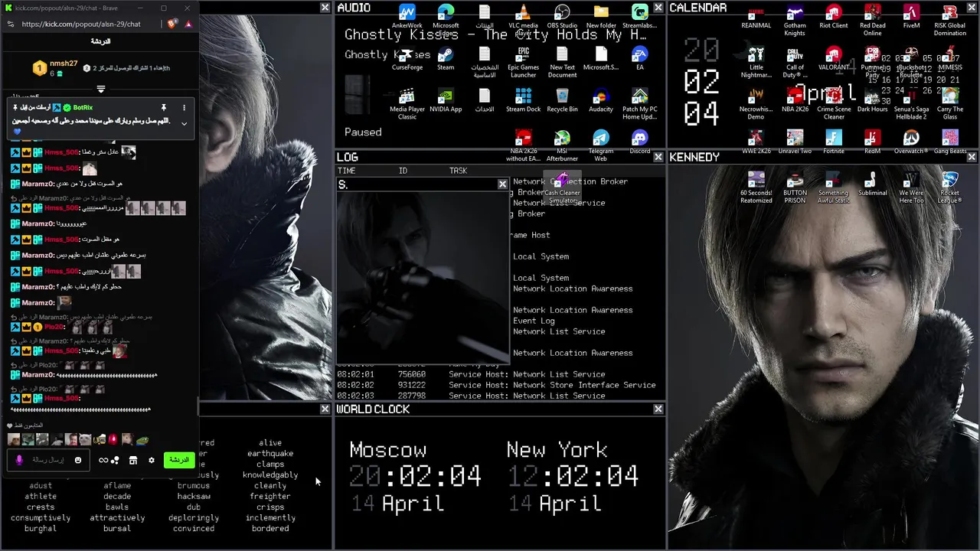Launch Riot Client desktop icon
This screenshot has height=551, width=980.
834,17
